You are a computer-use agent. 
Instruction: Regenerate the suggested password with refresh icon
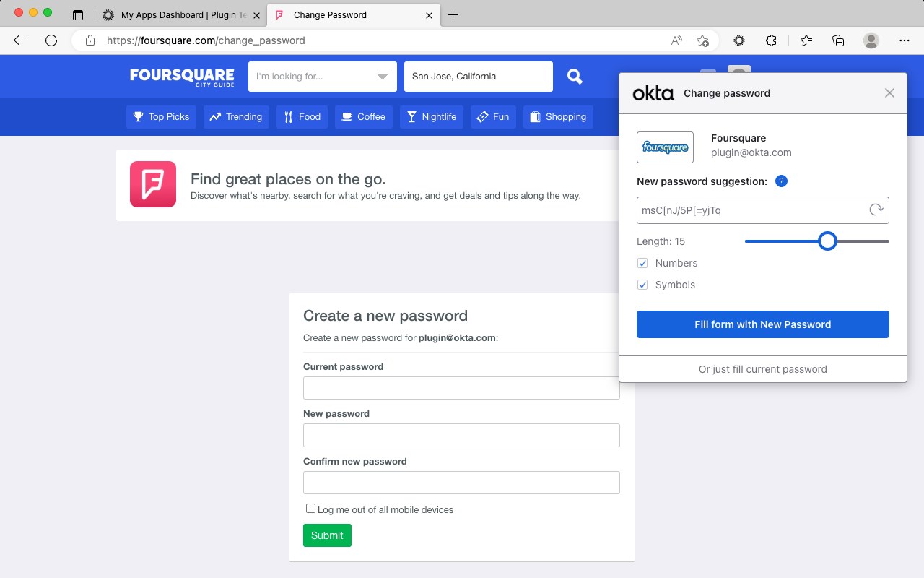(876, 210)
